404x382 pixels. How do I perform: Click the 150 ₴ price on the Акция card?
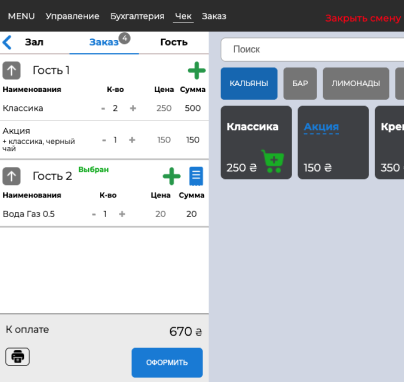click(318, 168)
